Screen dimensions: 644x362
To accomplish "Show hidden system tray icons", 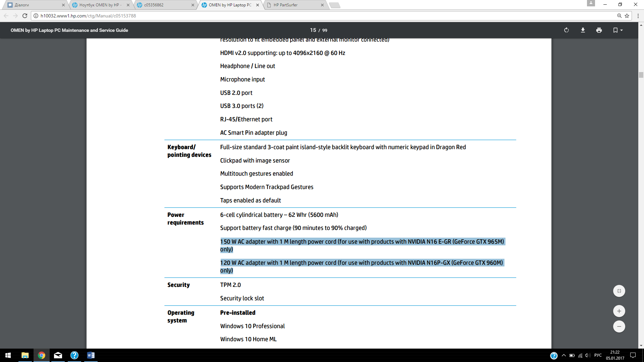I will (x=564, y=355).
